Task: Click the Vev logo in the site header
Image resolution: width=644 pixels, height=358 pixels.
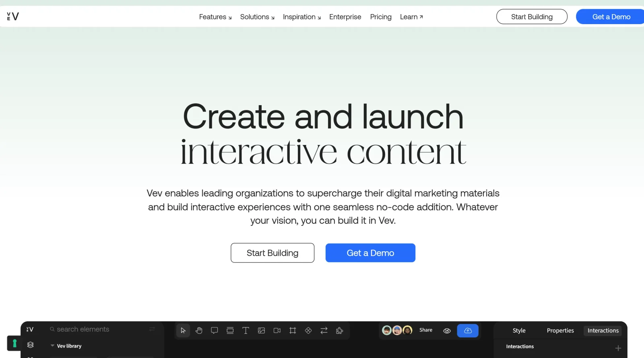Action: coord(13,17)
